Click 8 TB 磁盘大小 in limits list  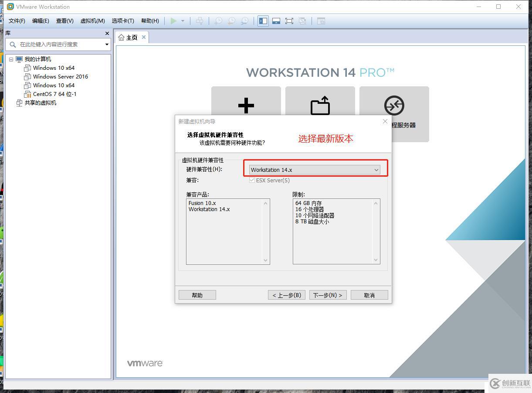312,222
